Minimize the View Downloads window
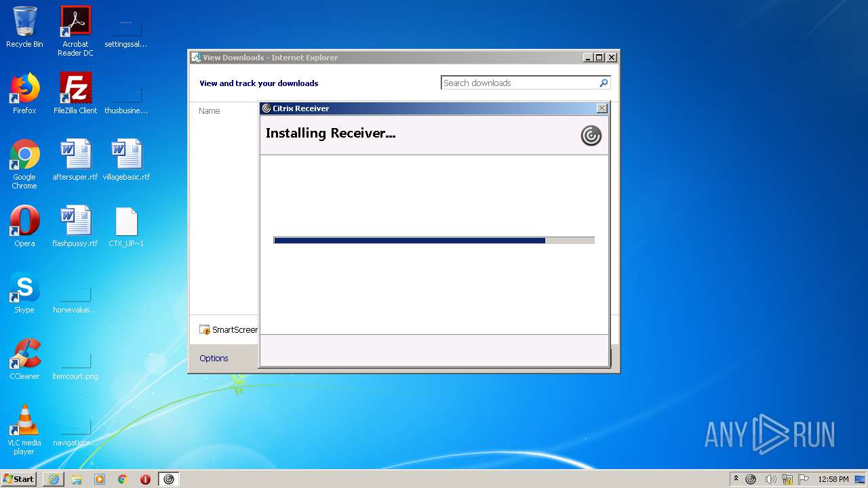The height and width of the screenshot is (488, 868). point(588,58)
